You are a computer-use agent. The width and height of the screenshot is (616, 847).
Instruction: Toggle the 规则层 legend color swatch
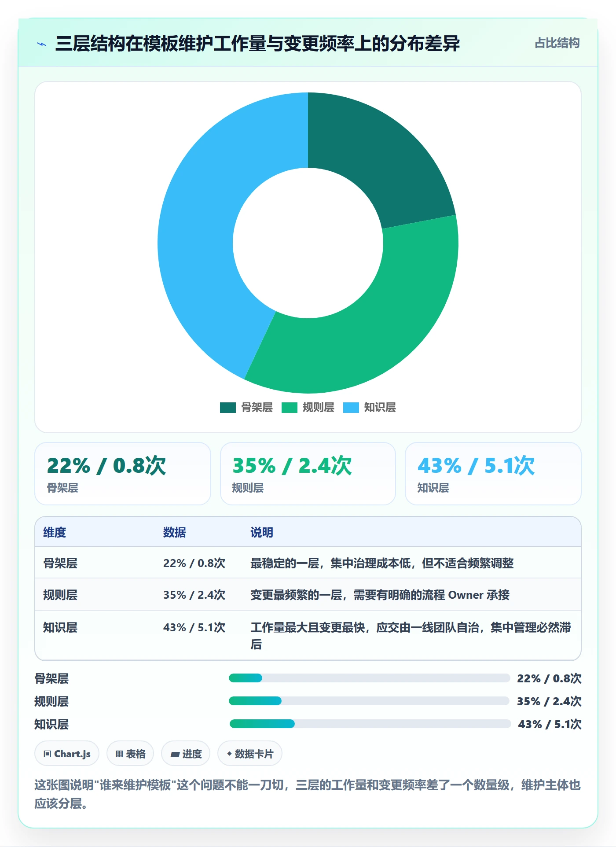tap(290, 408)
